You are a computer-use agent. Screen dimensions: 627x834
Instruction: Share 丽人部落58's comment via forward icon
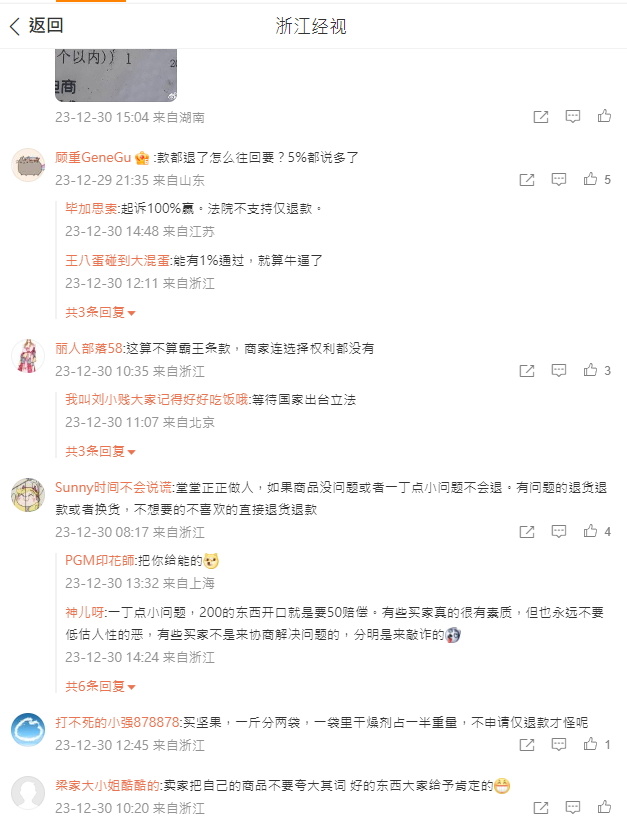point(526,371)
